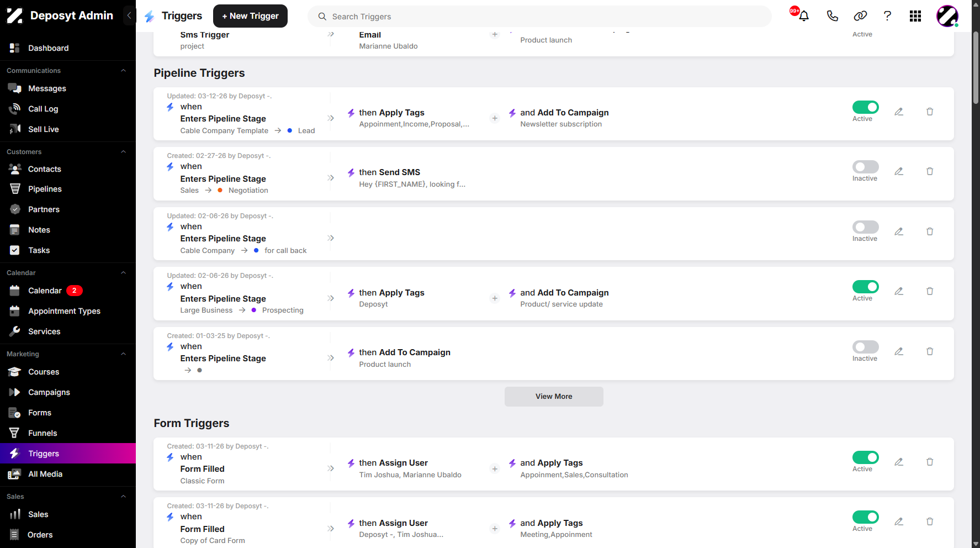This screenshot has height=548, width=980.
Task: Enable the Product launch Add To Campaign trigger
Action: 865,347
